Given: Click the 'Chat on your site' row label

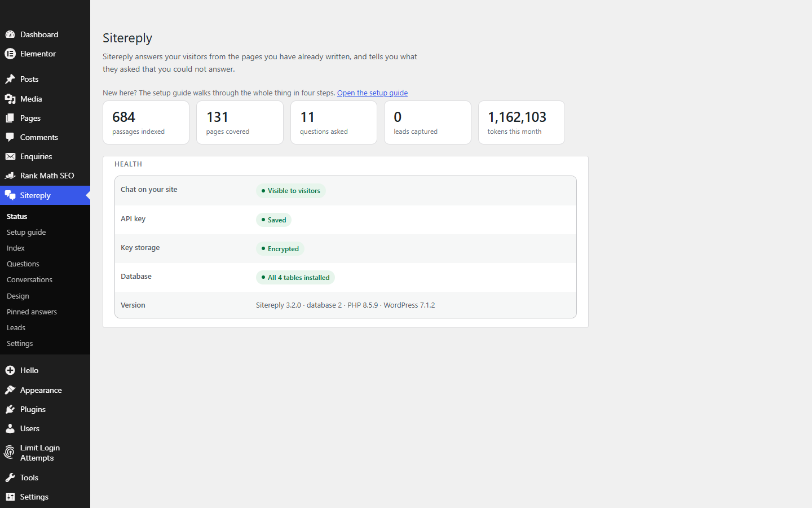Looking at the screenshot, I should pos(149,189).
